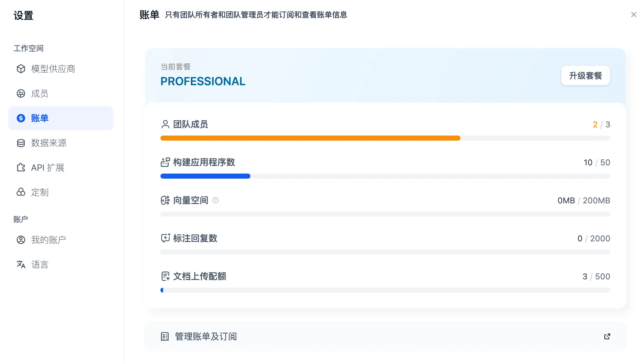This screenshot has width=644, height=363.
Task: Click the 构建应用程序数 blue progress bar
Action: click(x=205, y=176)
